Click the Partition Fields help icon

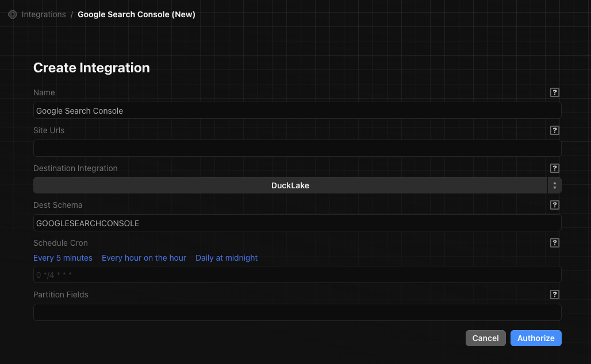(554, 295)
